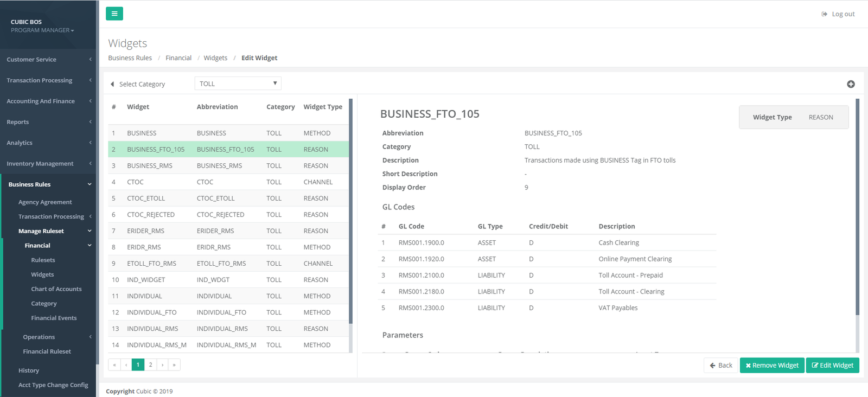This screenshot has height=397, width=868.
Task: Open Chart of Accounts in sidebar
Action: 56,289
